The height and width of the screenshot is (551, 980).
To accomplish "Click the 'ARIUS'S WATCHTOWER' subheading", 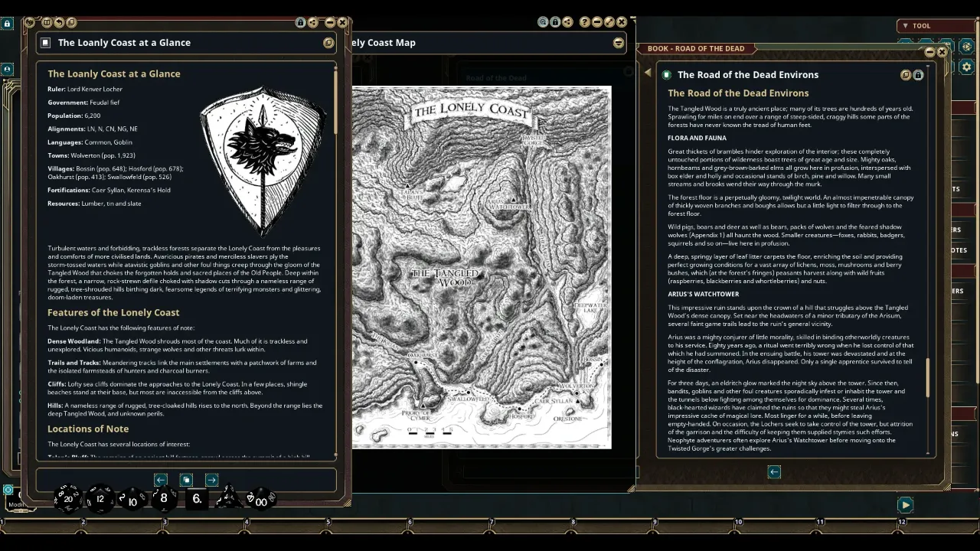I will coord(703,294).
